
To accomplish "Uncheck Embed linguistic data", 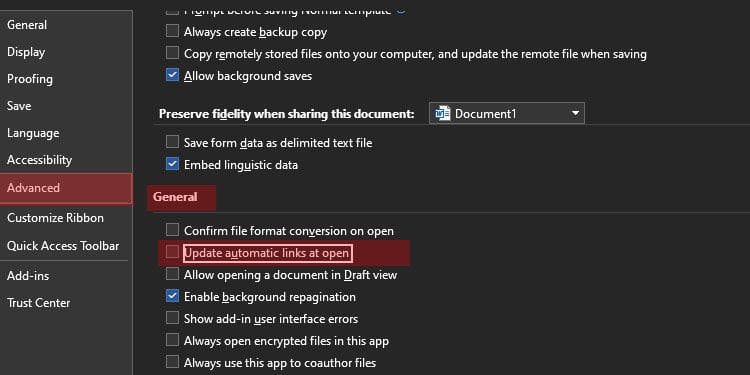I will point(172,164).
